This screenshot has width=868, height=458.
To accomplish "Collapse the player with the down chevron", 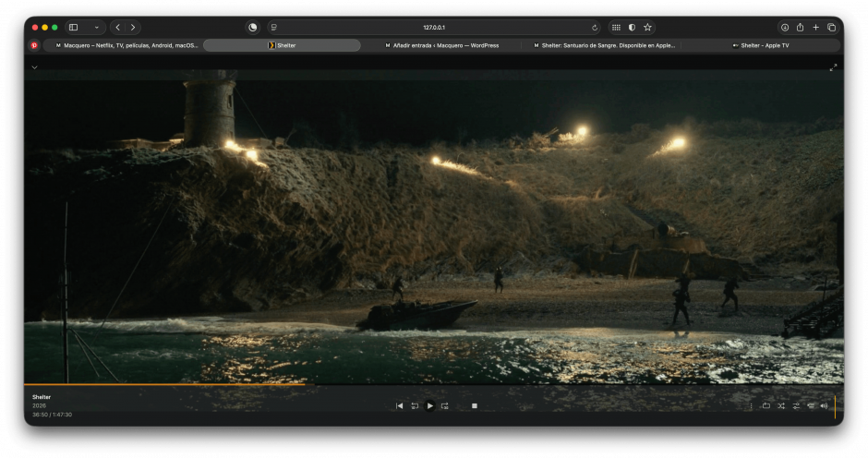I will click(34, 67).
